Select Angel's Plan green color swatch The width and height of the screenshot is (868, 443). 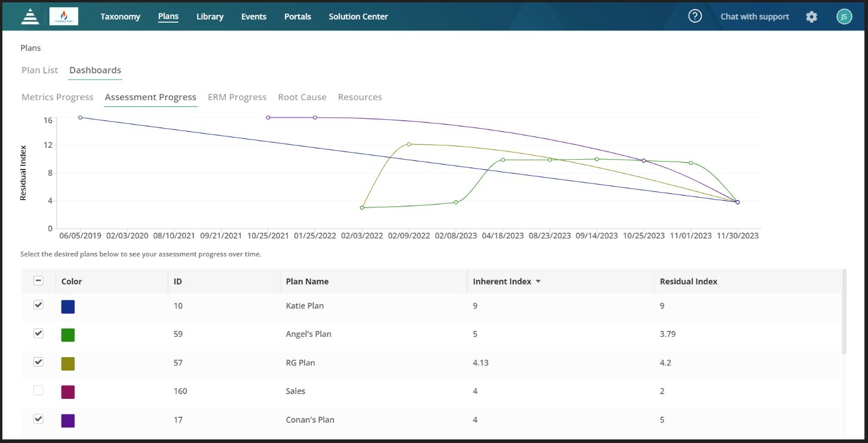point(67,333)
